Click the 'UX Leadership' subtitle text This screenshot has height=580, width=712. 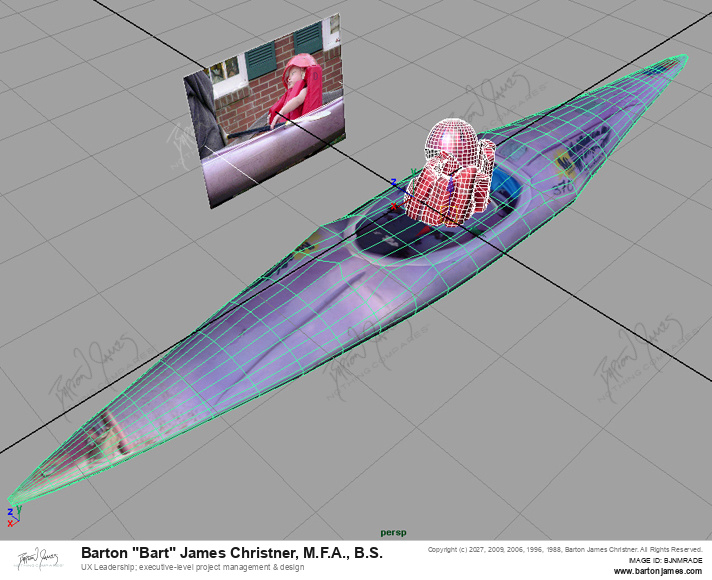point(193,567)
